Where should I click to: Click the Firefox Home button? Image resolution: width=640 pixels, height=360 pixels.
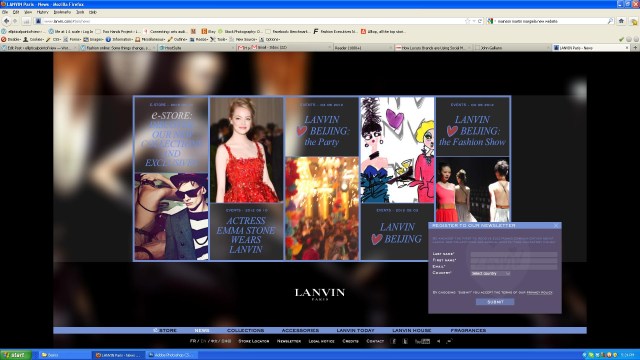[621, 21]
